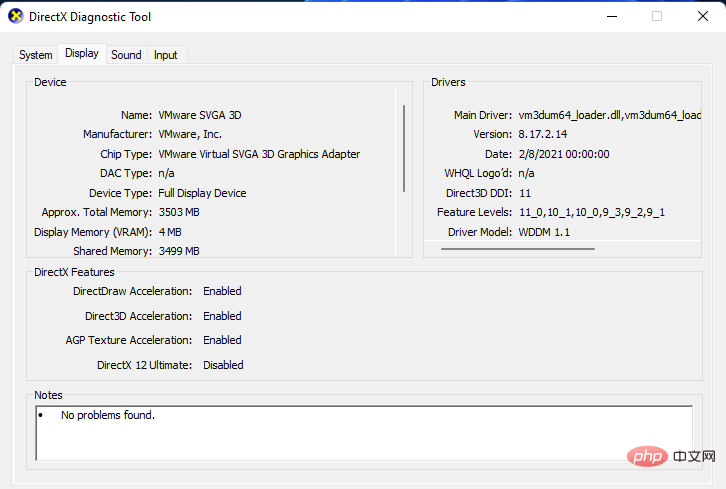The width and height of the screenshot is (726, 489).
Task: Click the feature levels value '11_0,10_1,10_0,9_3,9_2,9_1'
Action: click(592, 212)
